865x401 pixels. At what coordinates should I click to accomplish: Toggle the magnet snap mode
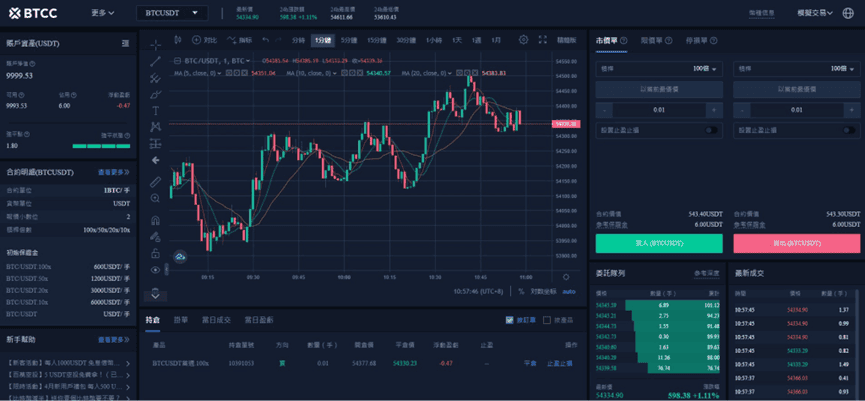tap(156, 220)
